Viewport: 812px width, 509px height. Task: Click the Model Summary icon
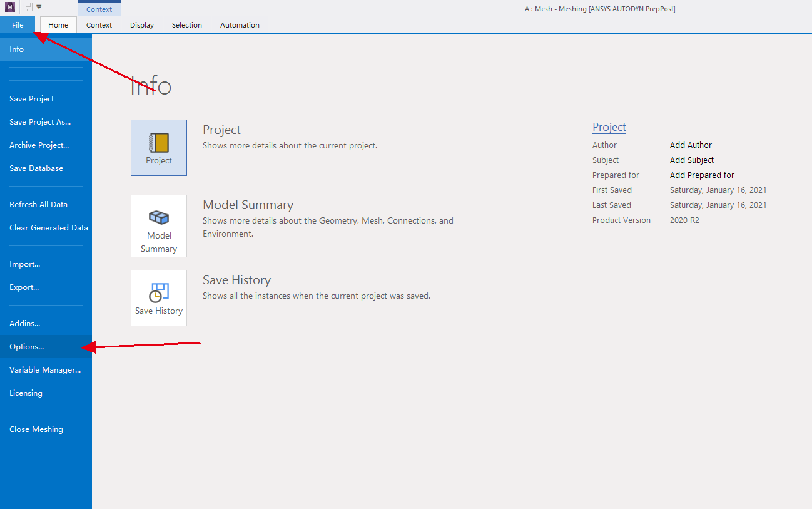click(x=158, y=226)
